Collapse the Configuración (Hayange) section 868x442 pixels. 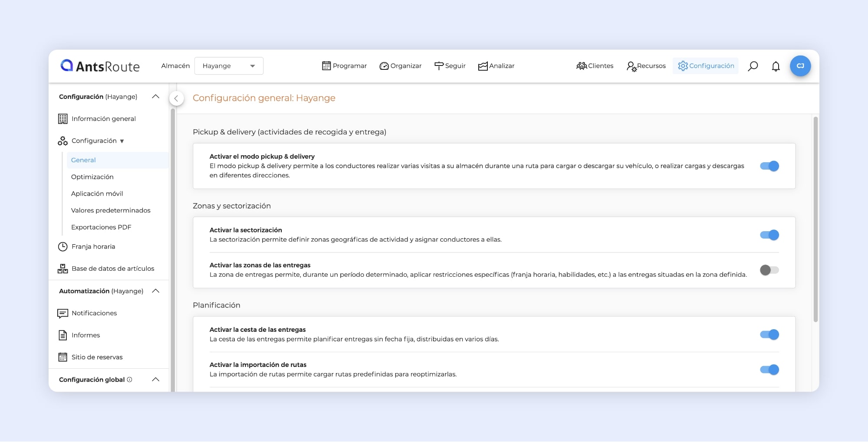point(155,97)
